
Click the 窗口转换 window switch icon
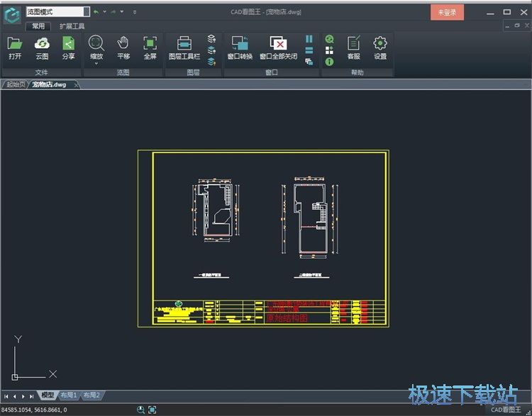[240, 47]
